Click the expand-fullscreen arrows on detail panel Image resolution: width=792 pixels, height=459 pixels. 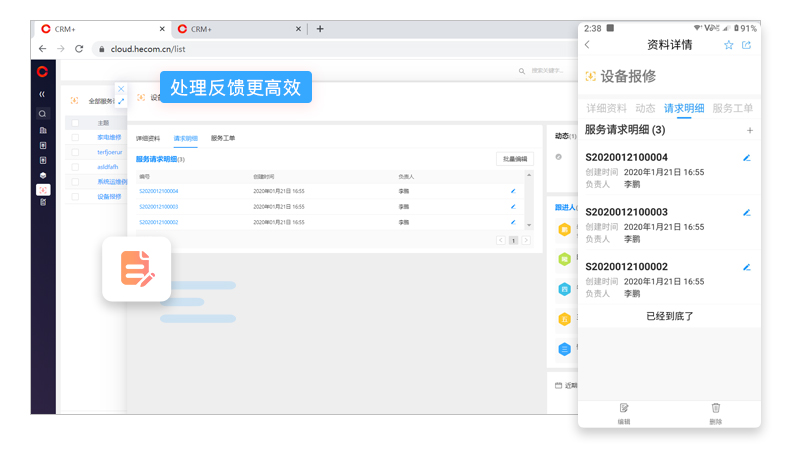click(121, 101)
